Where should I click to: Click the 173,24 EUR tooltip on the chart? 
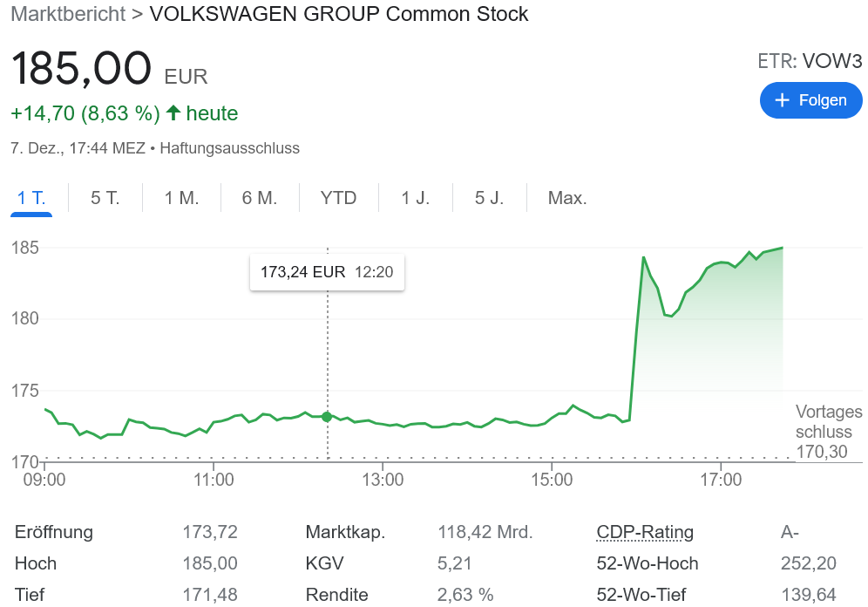[327, 271]
